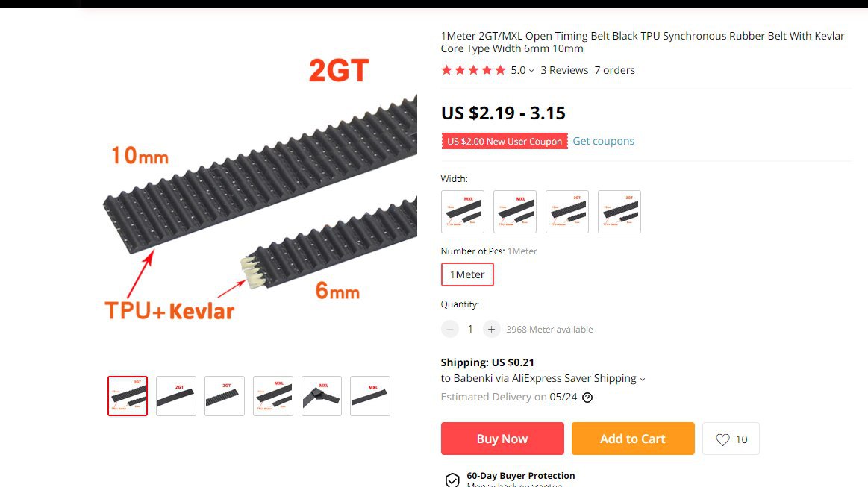Expand AliExpress Saver Shipping options
Viewport: 868px width, 487px height.
click(x=543, y=379)
